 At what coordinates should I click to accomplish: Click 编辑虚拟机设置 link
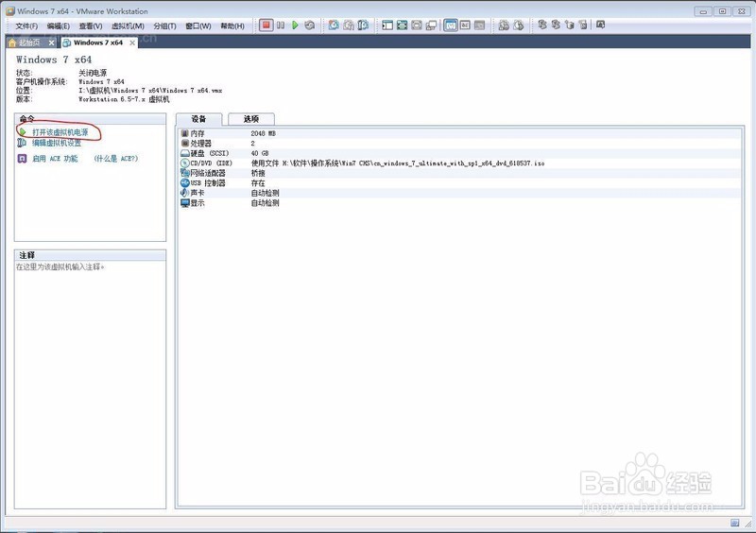[x=57, y=143]
